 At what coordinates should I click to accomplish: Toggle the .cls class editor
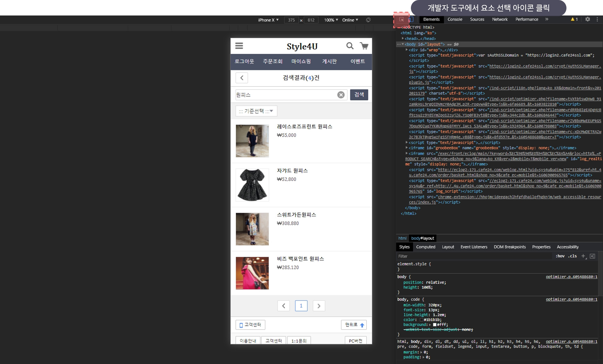tap(572, 256)
